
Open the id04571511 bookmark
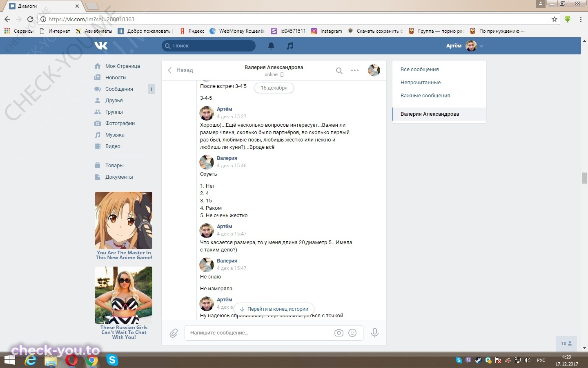(x=288, y=31)
